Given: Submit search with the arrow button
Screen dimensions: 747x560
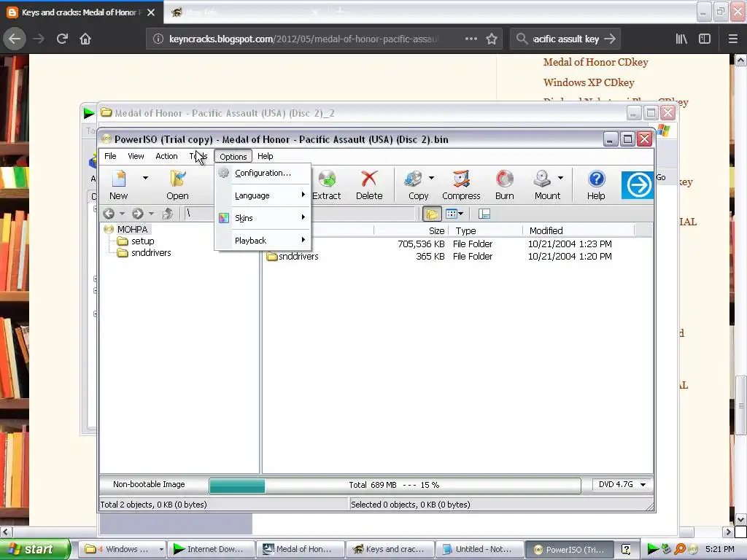Looking at the screenshot, I should tap(610, 39).
